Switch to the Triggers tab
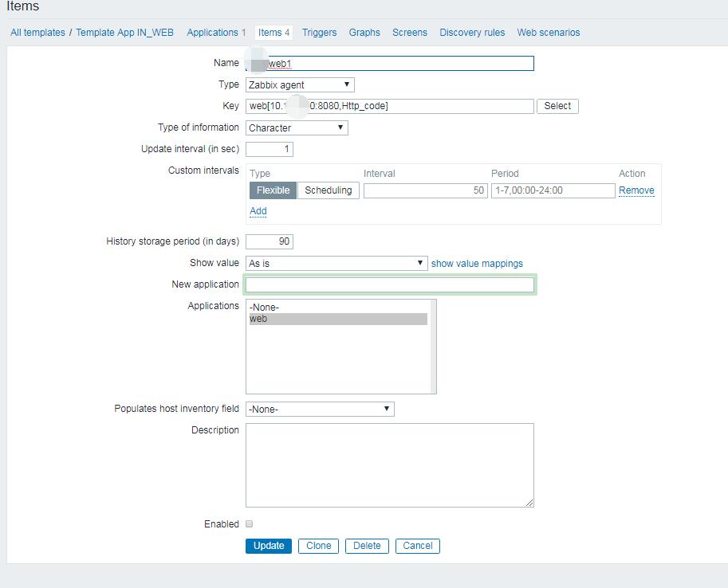Image resolution: width=728 pixels, height=588 pixels. click(x=319, y=33)
